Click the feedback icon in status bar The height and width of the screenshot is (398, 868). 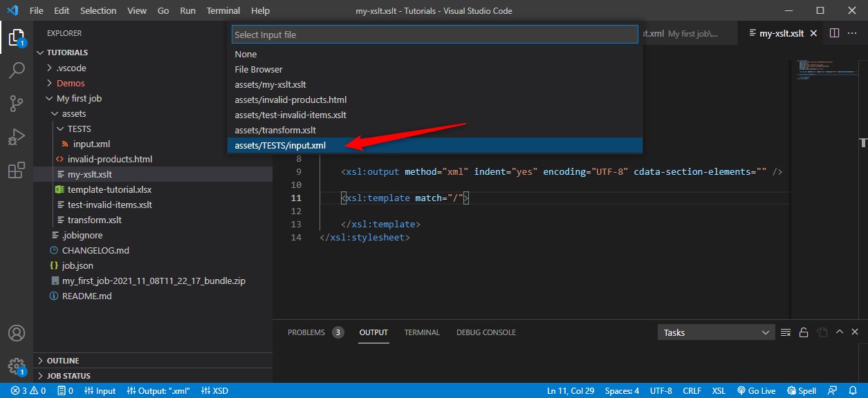click(833, 390)
